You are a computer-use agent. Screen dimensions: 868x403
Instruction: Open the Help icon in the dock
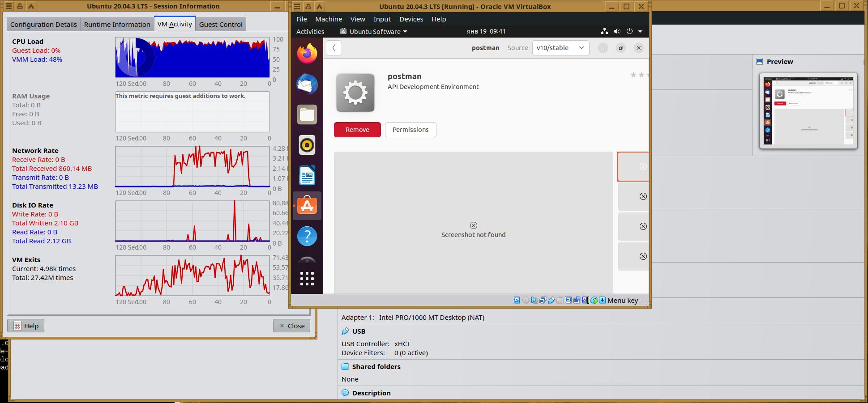tap(307, 236)
